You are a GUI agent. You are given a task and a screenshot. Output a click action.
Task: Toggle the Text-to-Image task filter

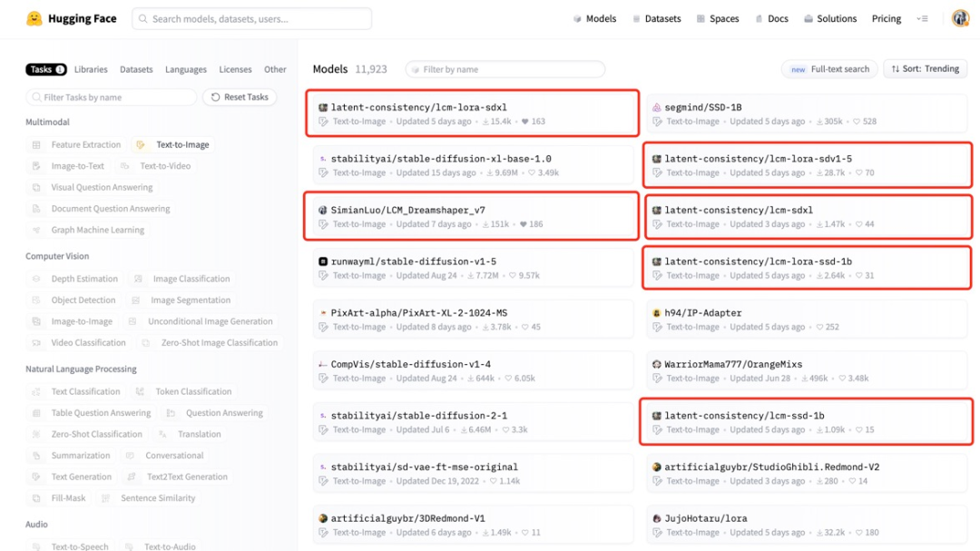click(x=173, y=144)
